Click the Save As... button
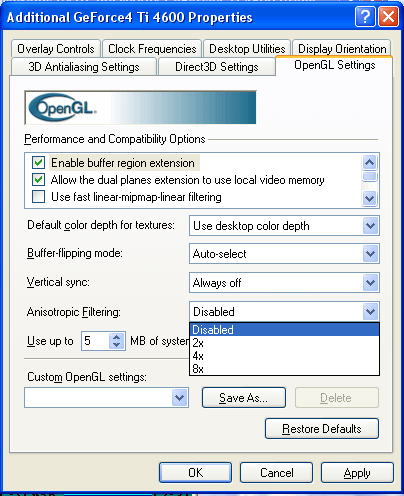Screen dimensions: 404x496 point(244,397)
